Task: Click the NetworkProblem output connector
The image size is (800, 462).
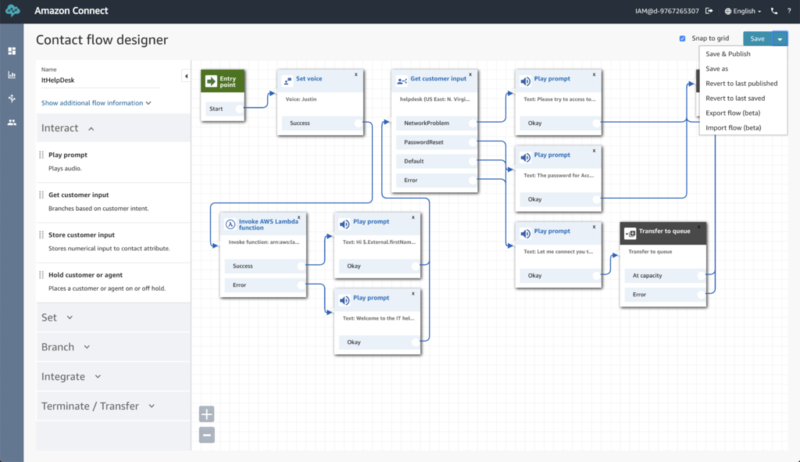Action: (472, 123)
